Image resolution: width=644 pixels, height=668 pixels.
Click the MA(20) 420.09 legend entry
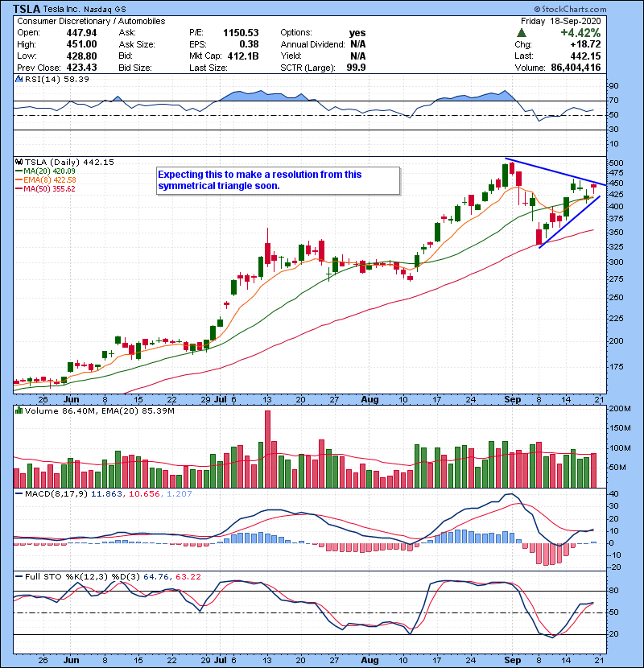[45, 171]
